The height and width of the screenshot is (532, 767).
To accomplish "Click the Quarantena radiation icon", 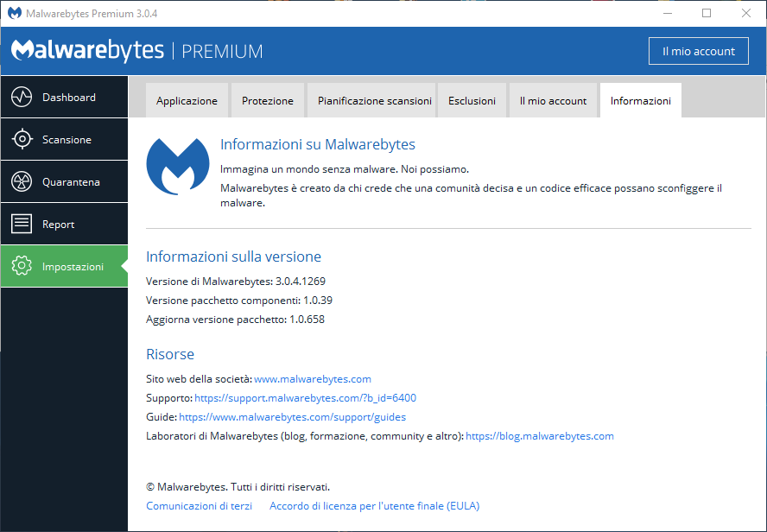I will click(x=22, y=182).
